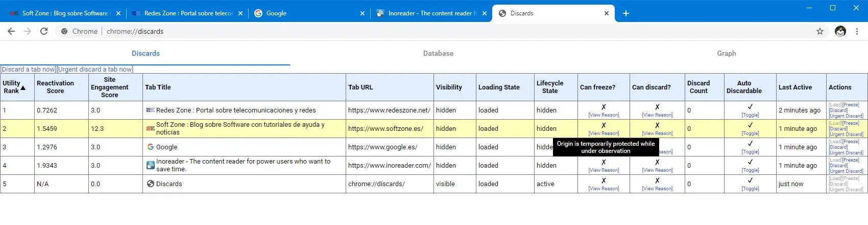868x225 pixels.
Task: Click the browser back arrow
Action: [x=11, y=31]
